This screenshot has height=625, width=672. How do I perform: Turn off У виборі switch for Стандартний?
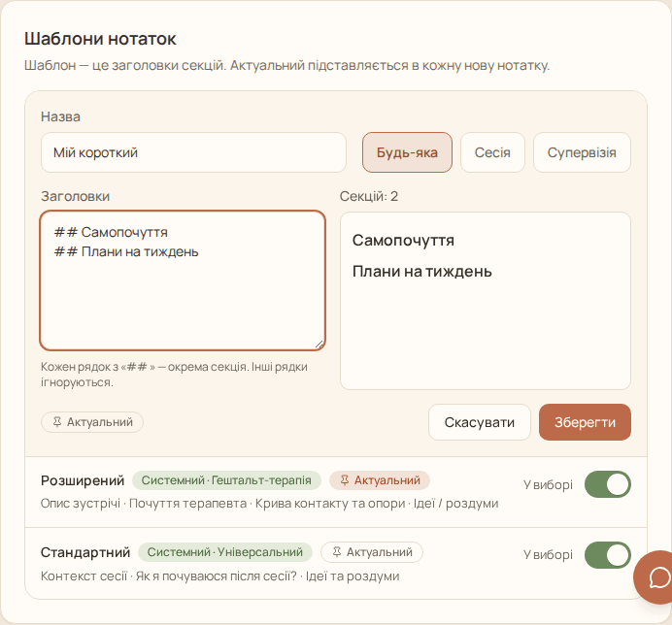pos(608,555)
